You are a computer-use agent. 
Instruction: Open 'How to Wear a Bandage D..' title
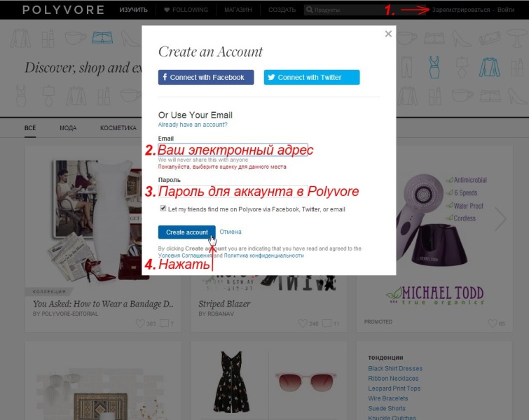tap(103, 304)
